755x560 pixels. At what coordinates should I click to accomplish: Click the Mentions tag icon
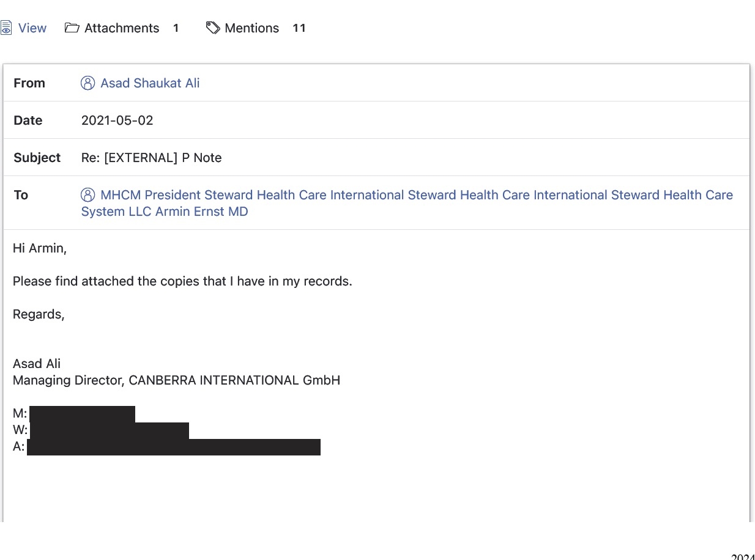coord(213,28)
